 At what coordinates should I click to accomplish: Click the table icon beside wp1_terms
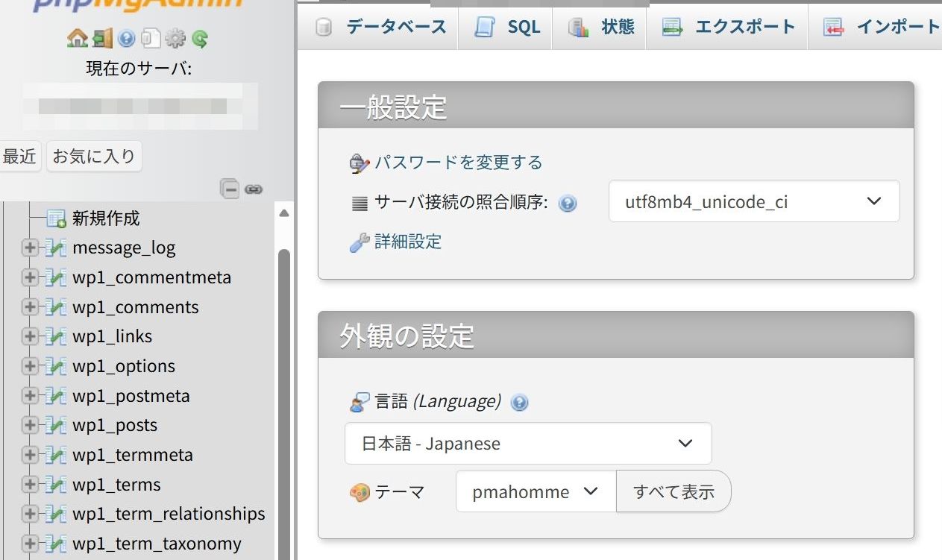point(56,485)
